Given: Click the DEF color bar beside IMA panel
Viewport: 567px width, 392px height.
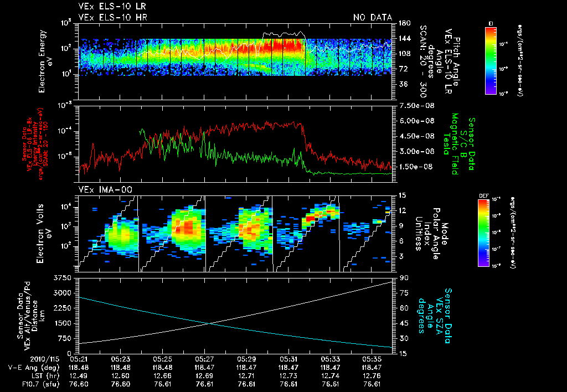Looking at the screenshot, I should [483, 233].
